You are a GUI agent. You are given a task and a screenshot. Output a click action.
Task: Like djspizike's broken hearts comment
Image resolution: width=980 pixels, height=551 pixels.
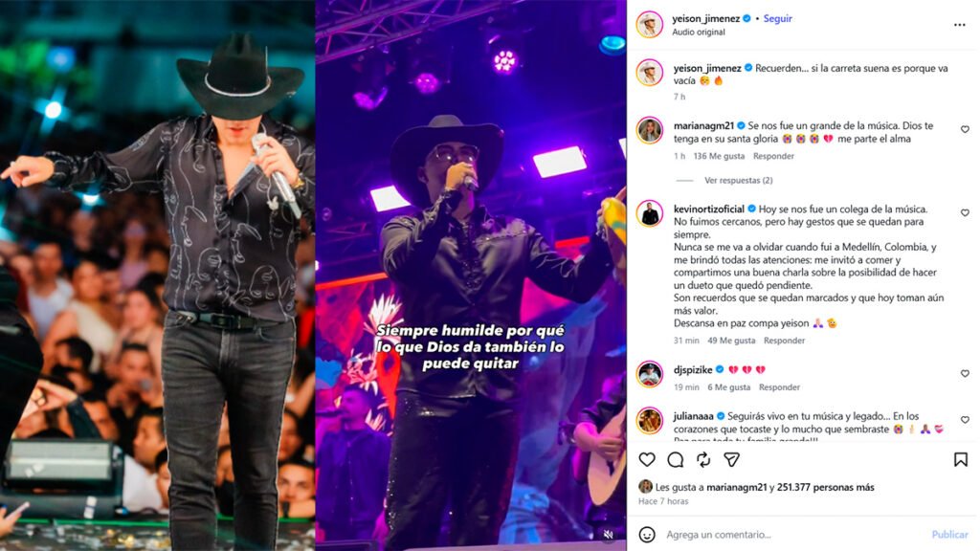pyautogui.click(x=965, y=374)
